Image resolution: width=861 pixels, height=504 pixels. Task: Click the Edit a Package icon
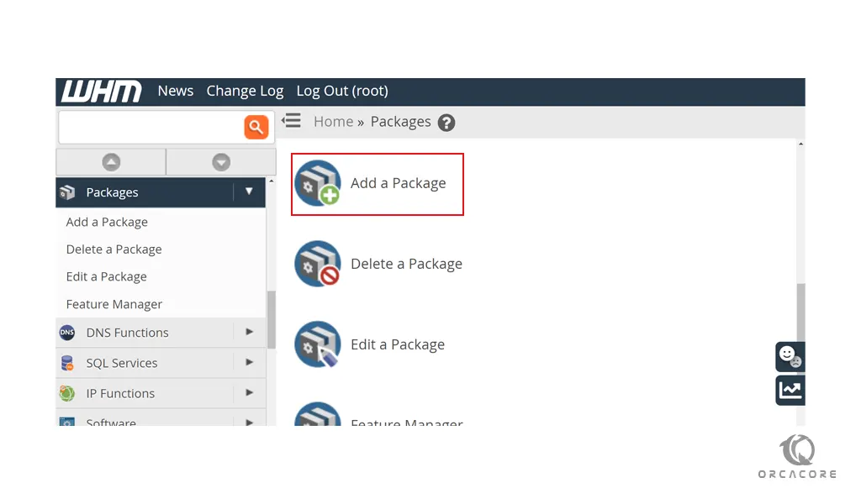tap(317, 344)
